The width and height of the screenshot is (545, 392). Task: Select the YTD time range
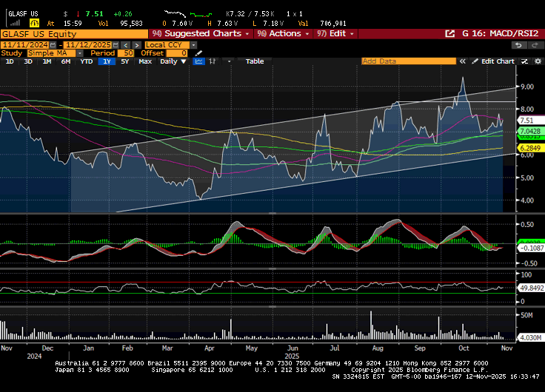click(x=86, y=61)
